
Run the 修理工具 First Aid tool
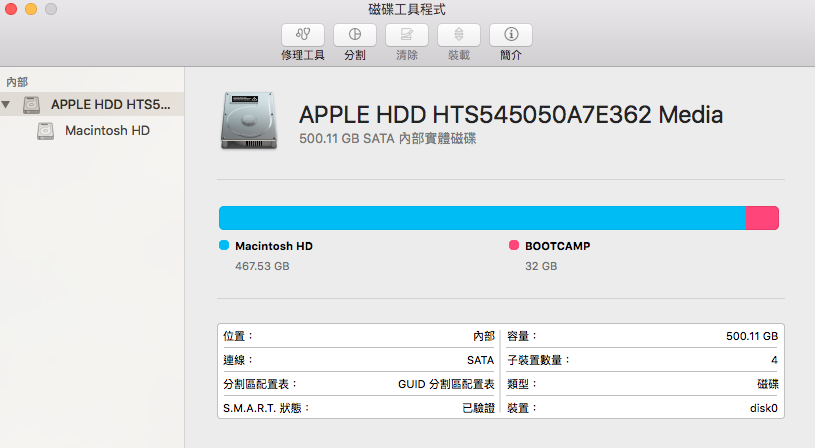pos(303,35)
